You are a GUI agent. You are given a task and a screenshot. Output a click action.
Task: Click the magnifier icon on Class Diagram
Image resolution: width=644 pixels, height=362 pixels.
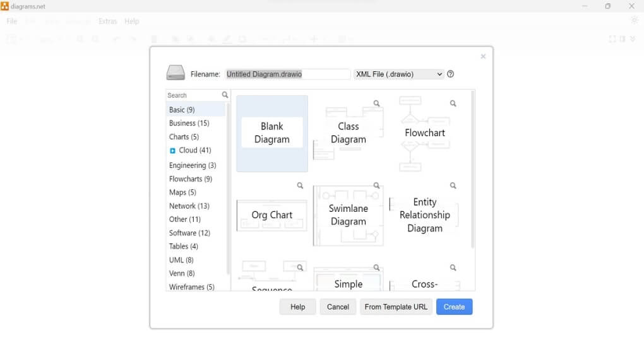[x=376, y=103]
